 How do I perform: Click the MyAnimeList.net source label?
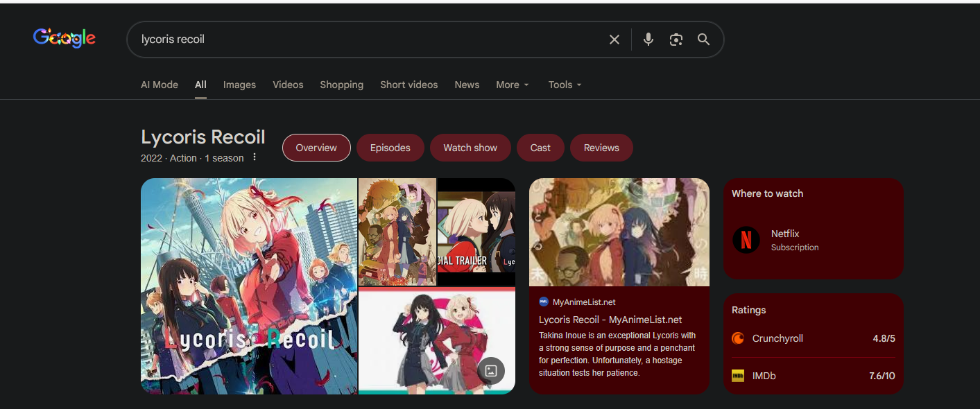[x=584, y=302]
